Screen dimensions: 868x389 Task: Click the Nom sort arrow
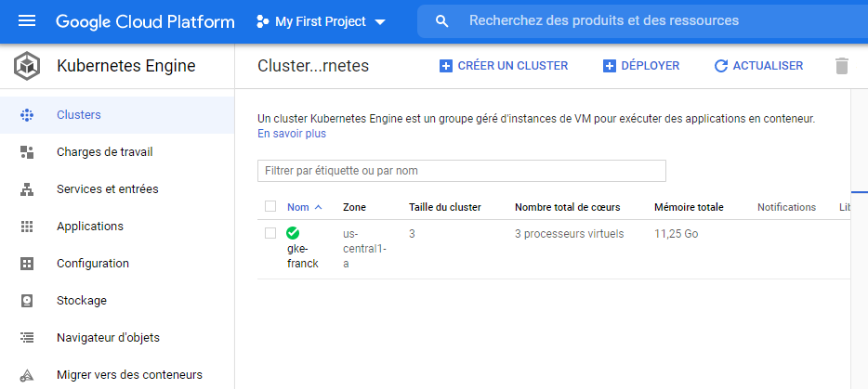coord(318,207)
